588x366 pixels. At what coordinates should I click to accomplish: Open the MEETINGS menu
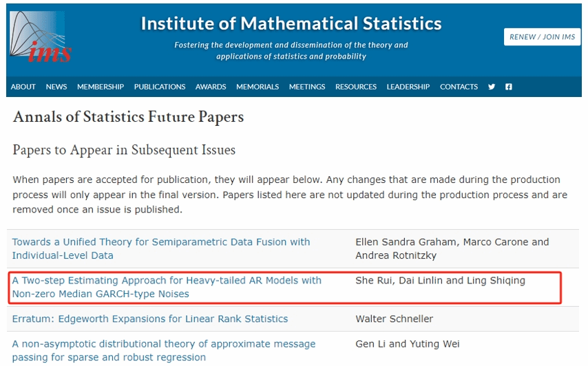coord(307,87)
